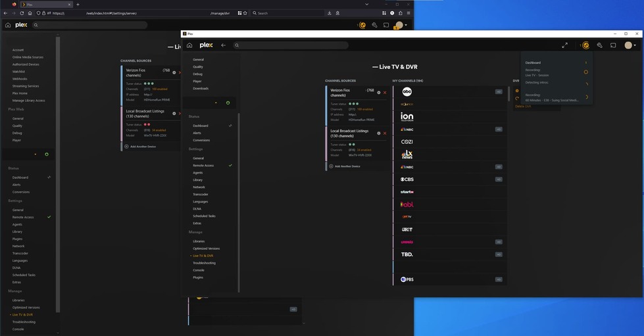This screenshot has width=644, height=336.
Task: Select the ion Television channel row
Action: 450,116
